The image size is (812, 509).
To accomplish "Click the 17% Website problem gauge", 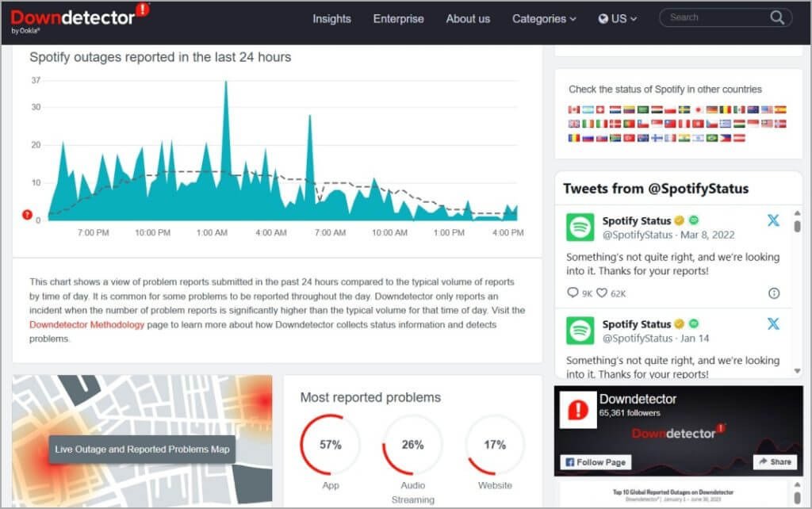I will coord(495,445).
